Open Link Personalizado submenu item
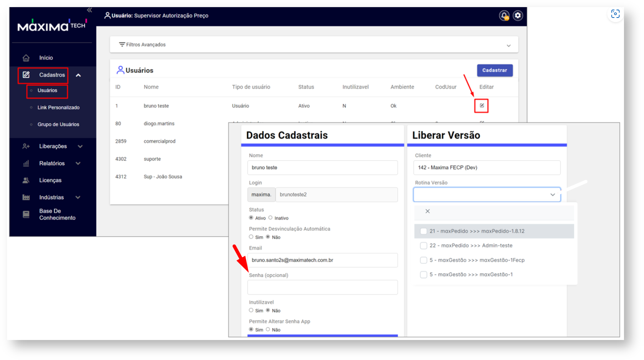The height and width of the screenshot is (360, 644). click(x=58, y=107)
